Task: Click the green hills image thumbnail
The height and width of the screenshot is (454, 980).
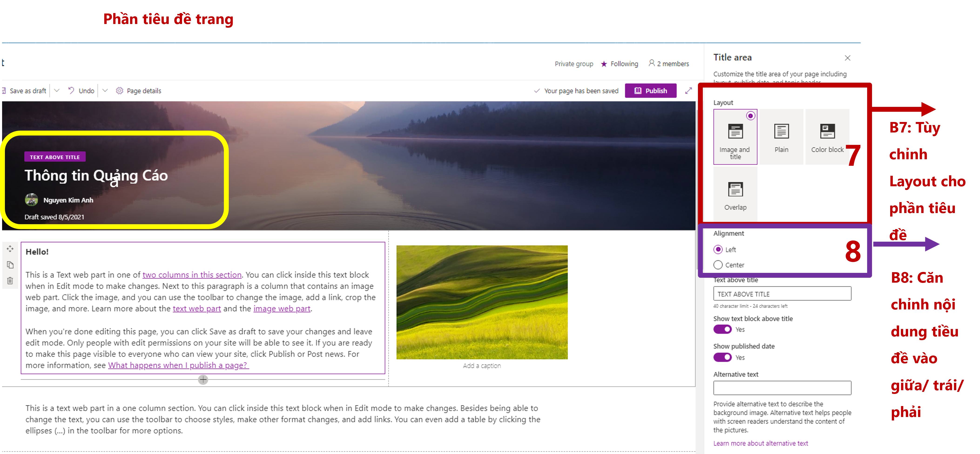Action: point(482,302)
